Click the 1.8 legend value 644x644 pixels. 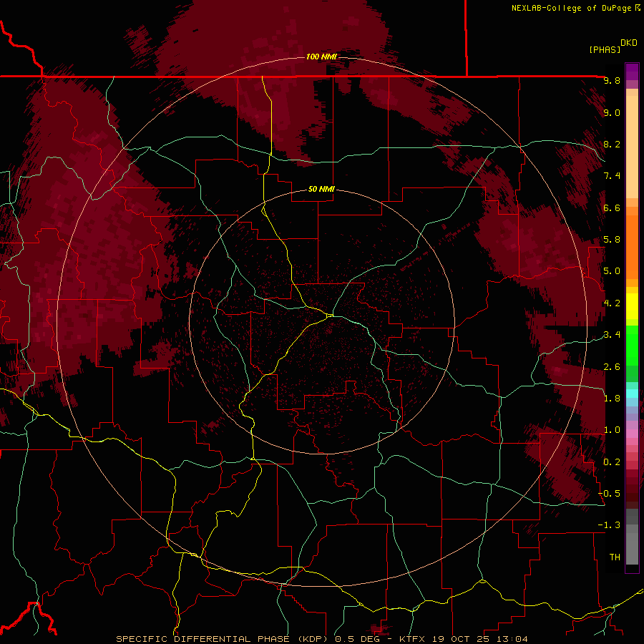[x=612, y=399]
